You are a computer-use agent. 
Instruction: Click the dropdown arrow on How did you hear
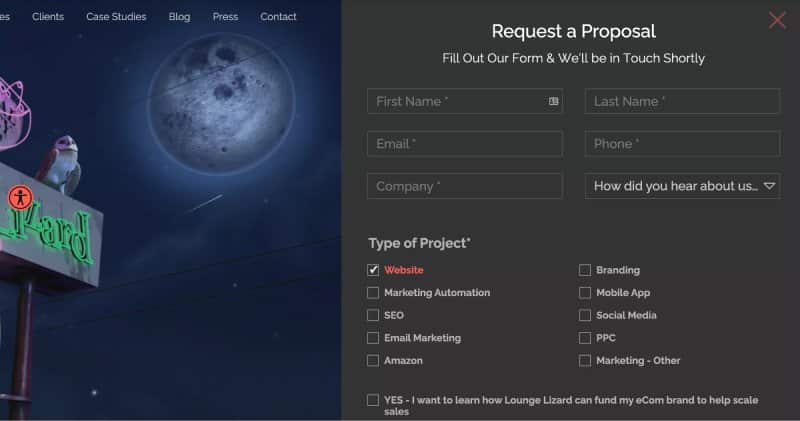pos(769,186)
